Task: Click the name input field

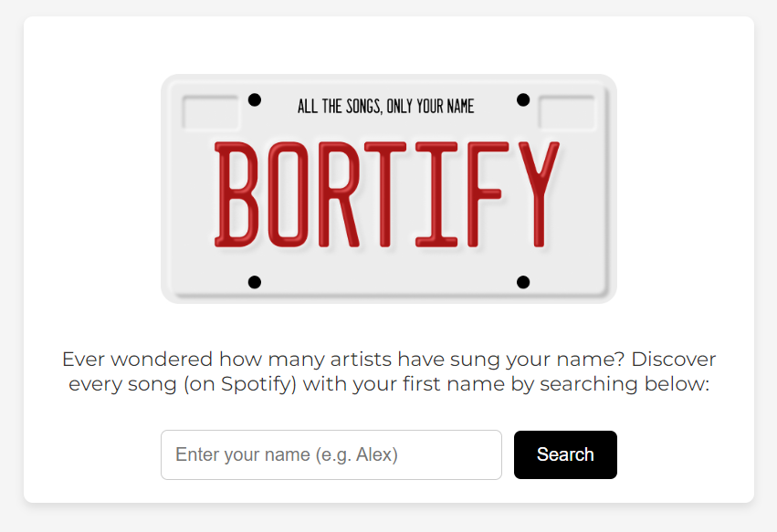Action: point(331,454)
